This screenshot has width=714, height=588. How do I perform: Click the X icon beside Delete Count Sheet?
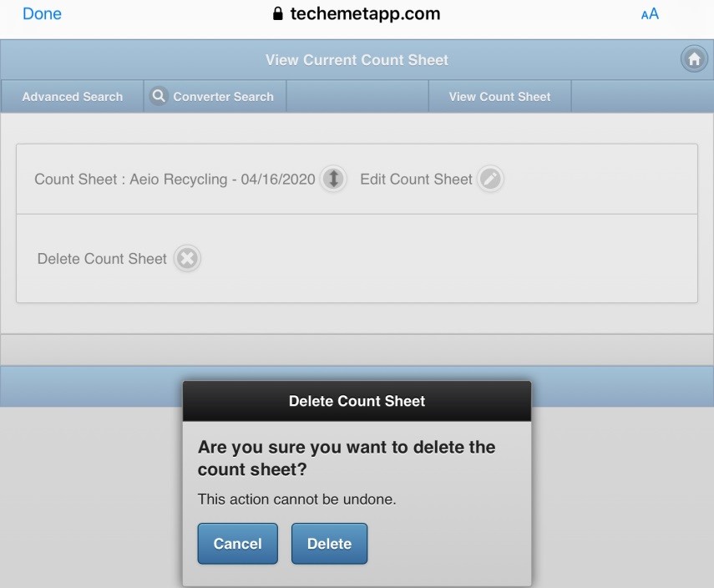pyautogui.click(x=187, y=259)
